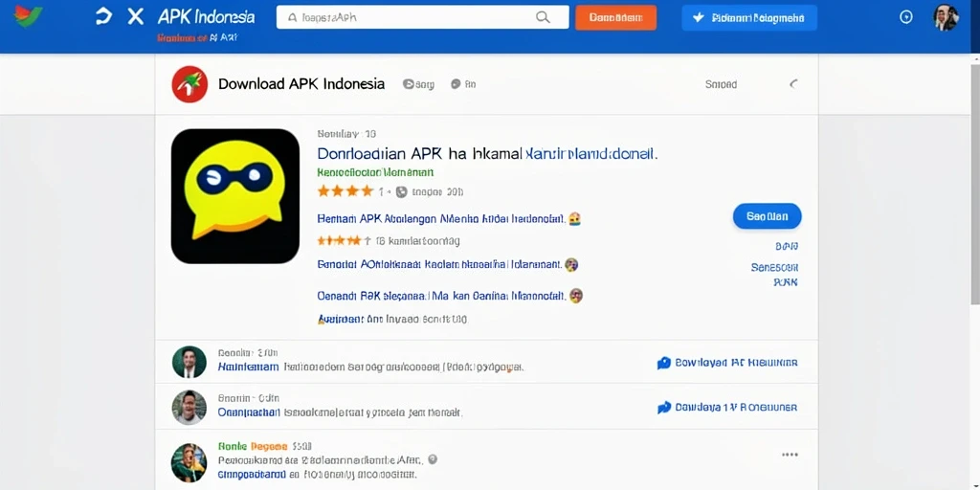
Task: Open the blue link beginning "Benoriot"
Action: 438,264
